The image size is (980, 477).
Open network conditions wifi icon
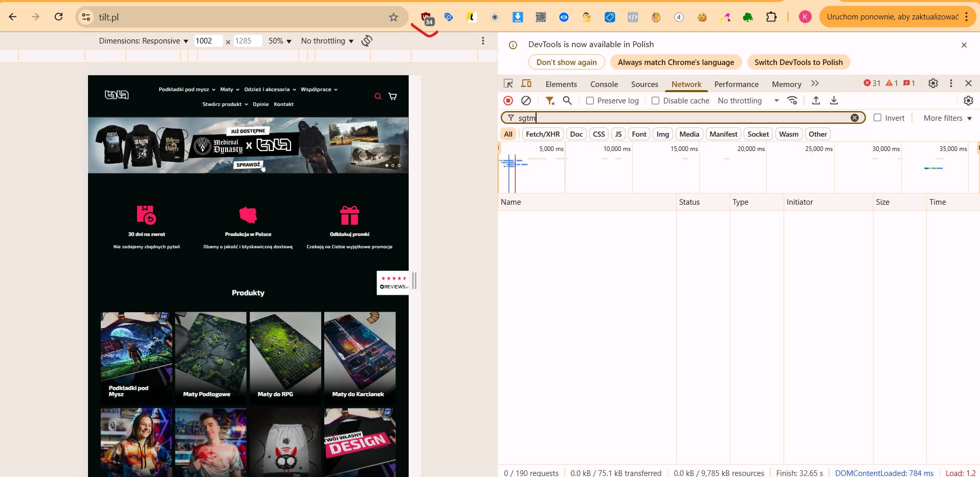click(792, 101)
